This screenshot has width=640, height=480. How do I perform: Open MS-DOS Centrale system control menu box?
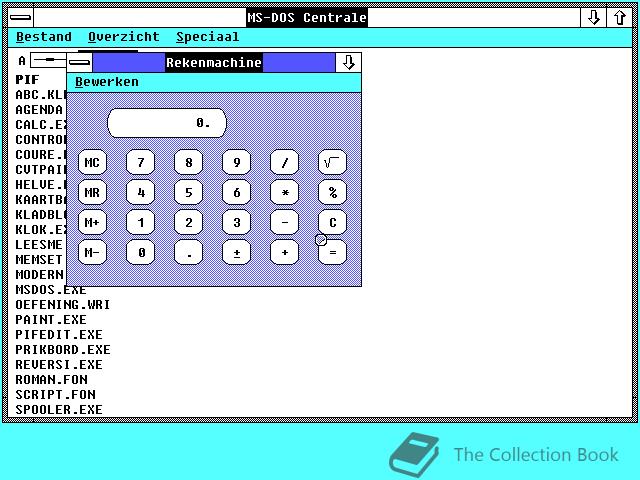[x=20, y=18]
